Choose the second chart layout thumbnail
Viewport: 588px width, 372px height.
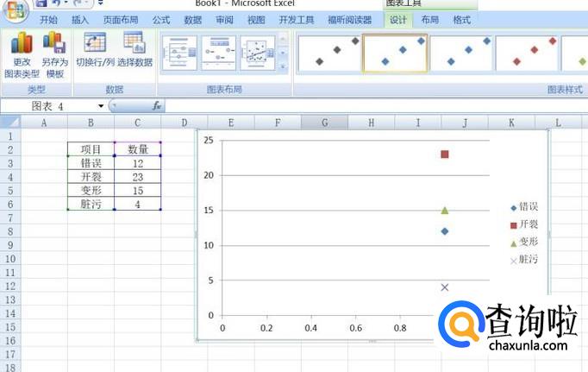219,53
